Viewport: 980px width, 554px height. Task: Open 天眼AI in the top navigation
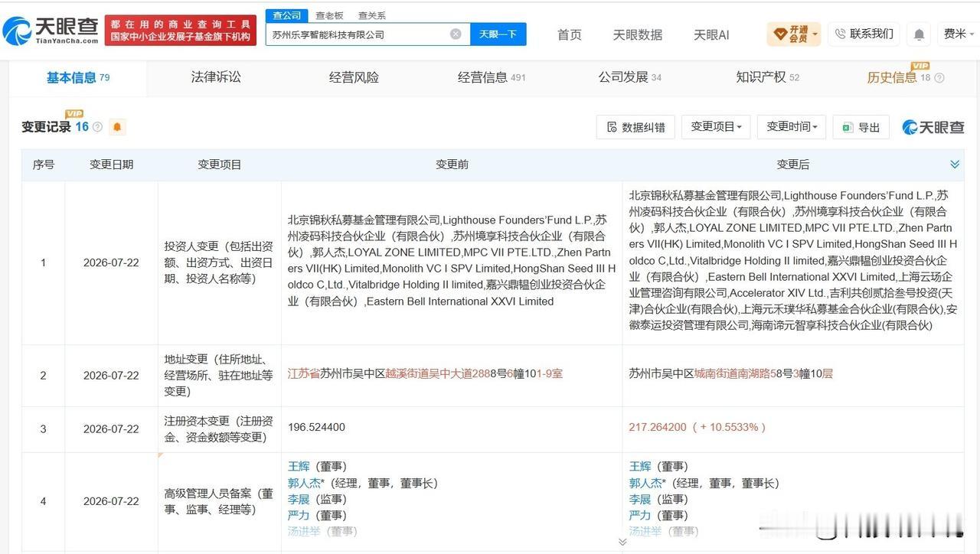(711, 35)
